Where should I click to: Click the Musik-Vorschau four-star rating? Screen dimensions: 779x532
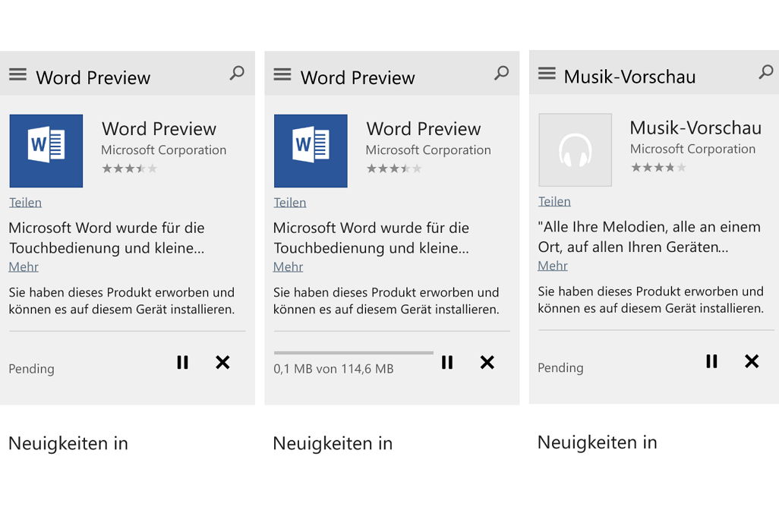pyautogui.click(x=659, y=168)
